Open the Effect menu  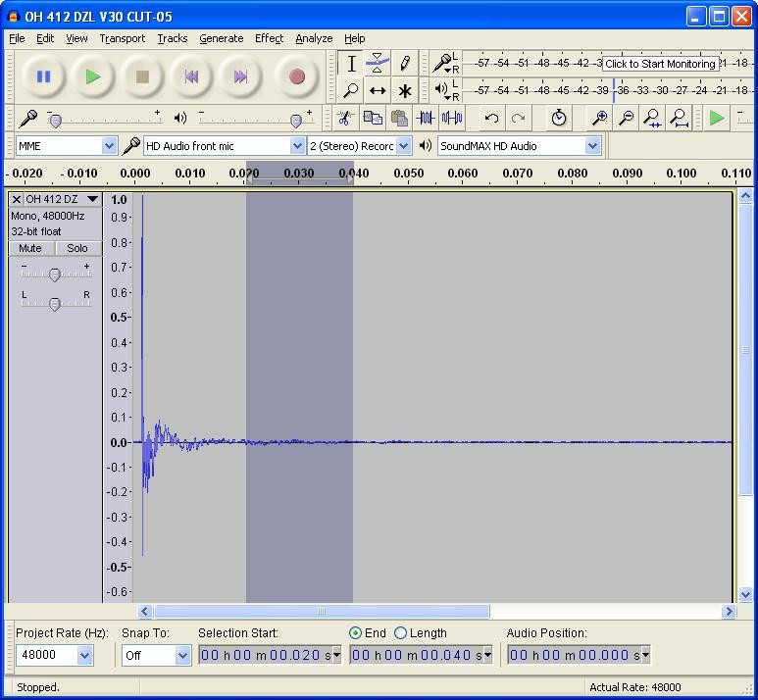tap(270, 38)
